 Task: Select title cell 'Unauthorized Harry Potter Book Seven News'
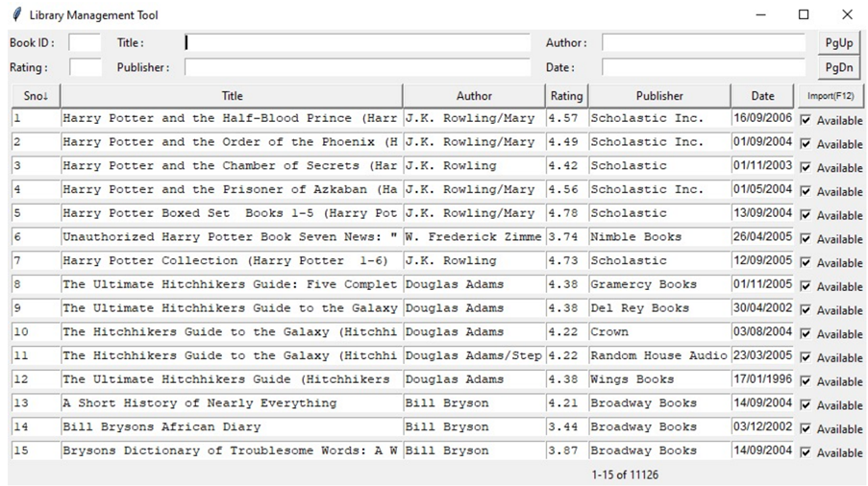point(232,237)
